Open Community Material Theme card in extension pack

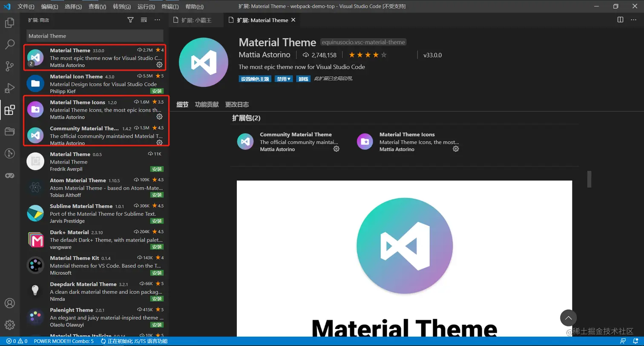pyautogui.click(x=288, y=142)
